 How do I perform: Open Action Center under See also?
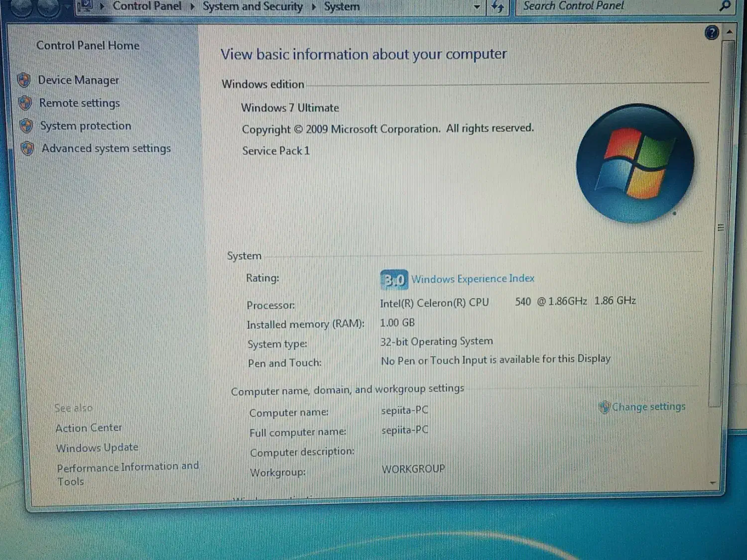(89, 428)
